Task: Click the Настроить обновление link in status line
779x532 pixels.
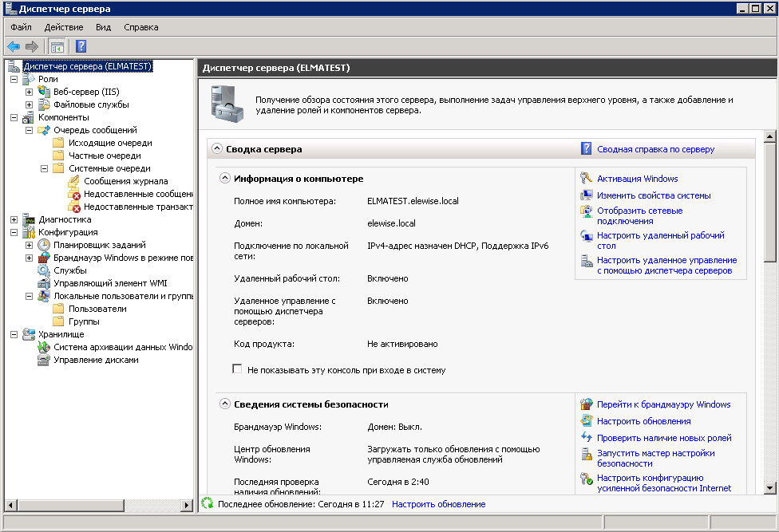Action: [438, 504]
